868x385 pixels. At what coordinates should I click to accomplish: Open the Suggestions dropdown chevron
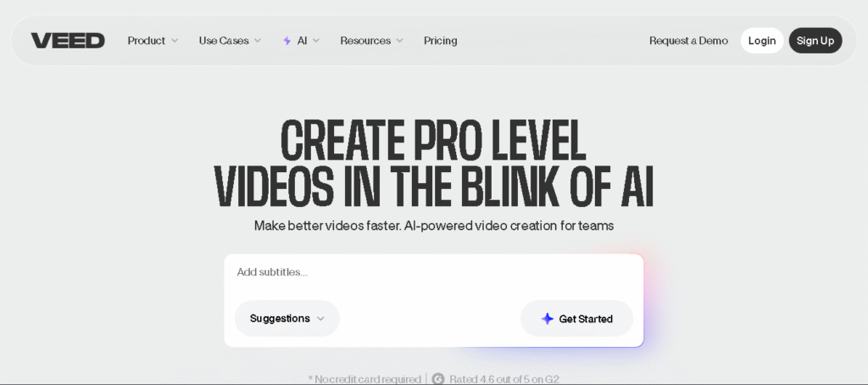pos(320,319)
